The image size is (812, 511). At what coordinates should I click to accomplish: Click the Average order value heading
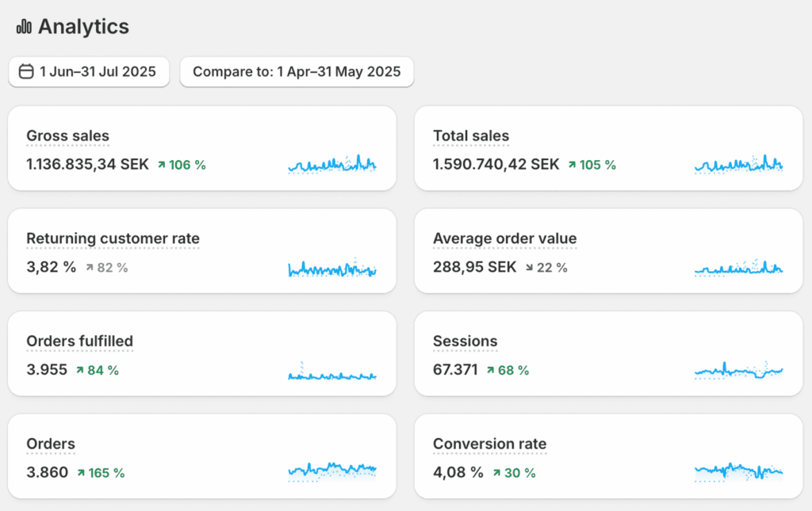pos(504,238)
